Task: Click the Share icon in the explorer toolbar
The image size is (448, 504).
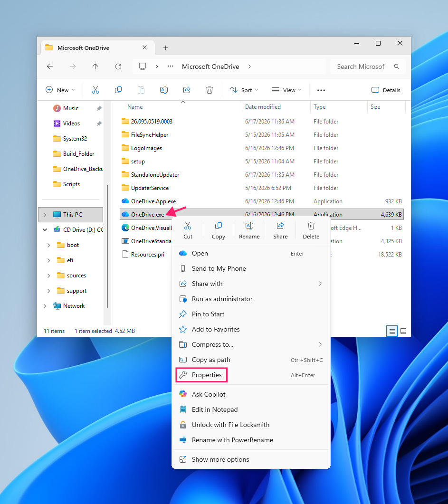Action: click(x=187, y=90)
